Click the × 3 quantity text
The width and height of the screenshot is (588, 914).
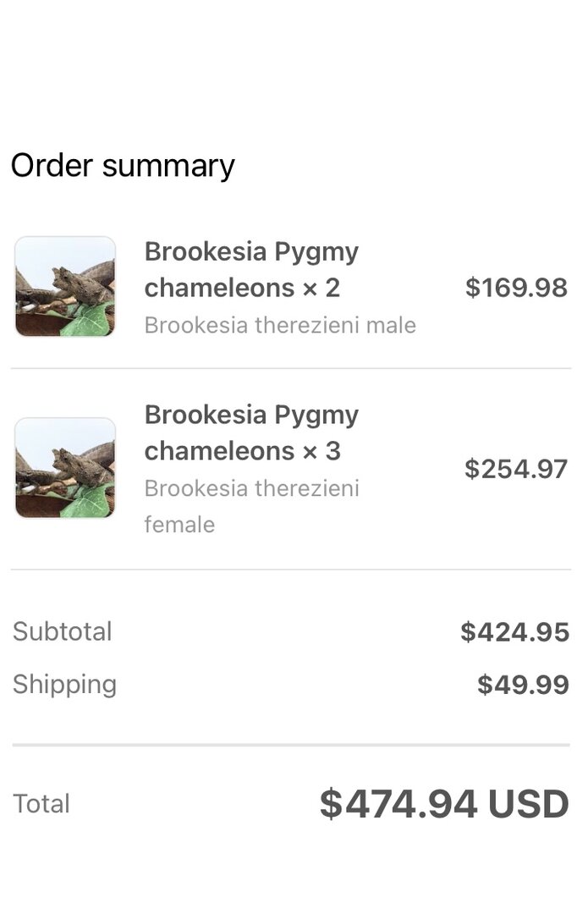tap(321, 451)
